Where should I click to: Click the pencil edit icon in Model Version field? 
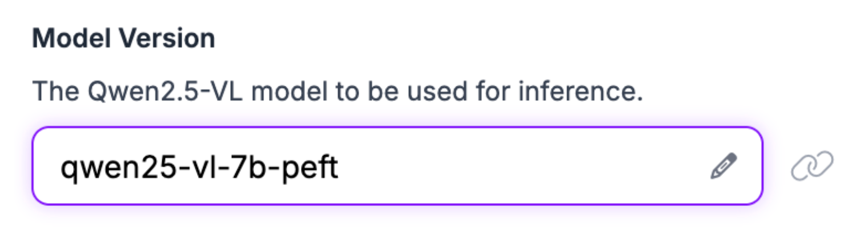pos(724,166)
